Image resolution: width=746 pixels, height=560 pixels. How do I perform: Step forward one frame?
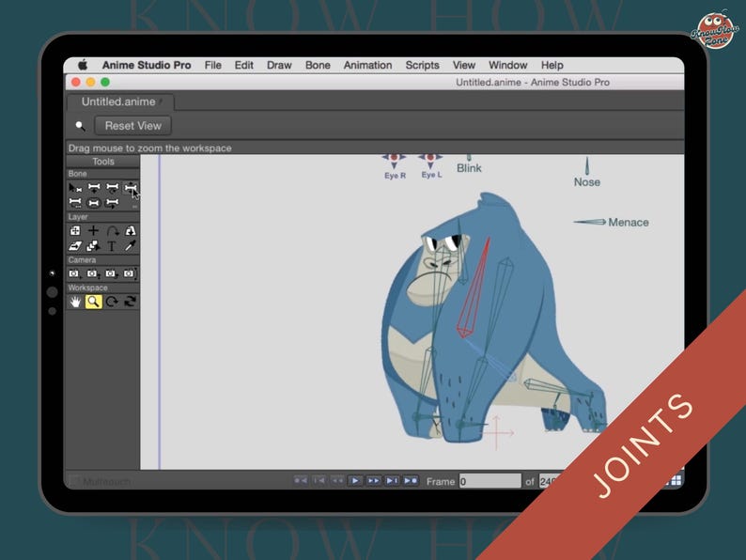pos(392,480)
